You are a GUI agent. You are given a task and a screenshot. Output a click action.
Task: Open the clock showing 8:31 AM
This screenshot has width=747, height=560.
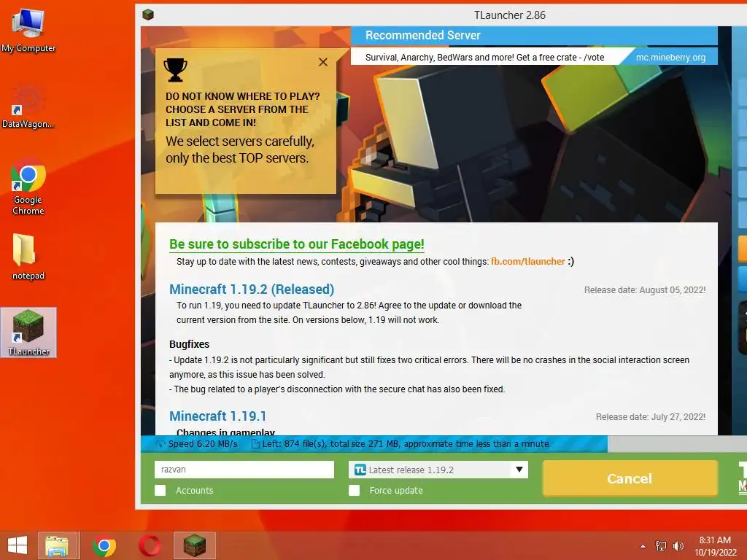pos(715,540)
